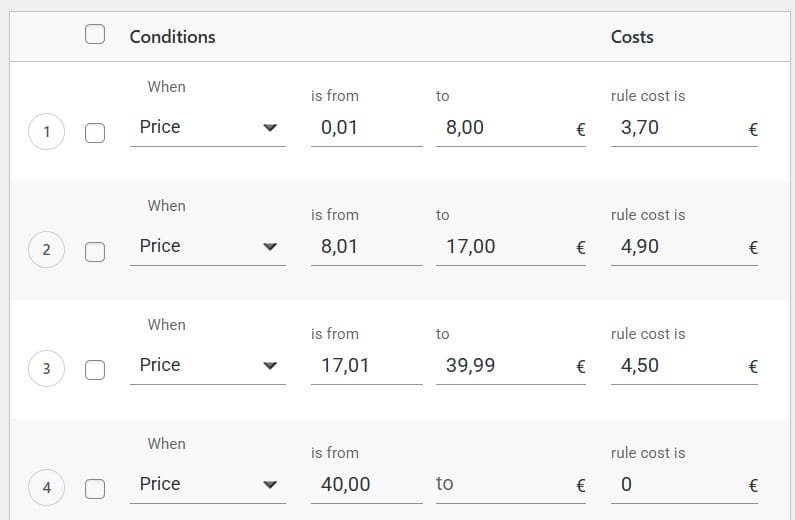
Task: Open the Price dropdown in rule 1
Action: (x=207, y=128)
